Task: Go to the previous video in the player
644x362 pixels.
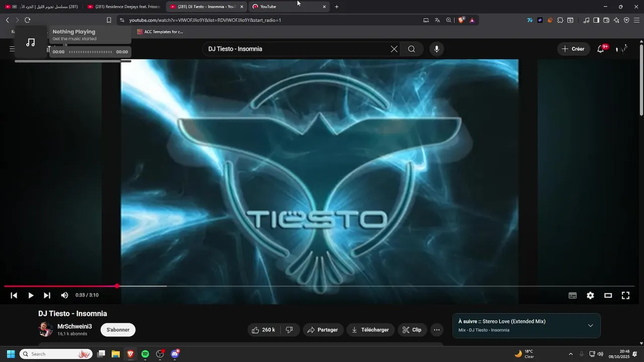Action: pyautogui.click(x=14, y=296)
